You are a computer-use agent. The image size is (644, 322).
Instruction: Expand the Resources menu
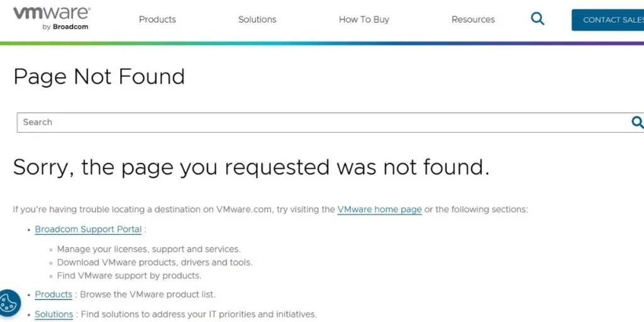tap(473, 19)
